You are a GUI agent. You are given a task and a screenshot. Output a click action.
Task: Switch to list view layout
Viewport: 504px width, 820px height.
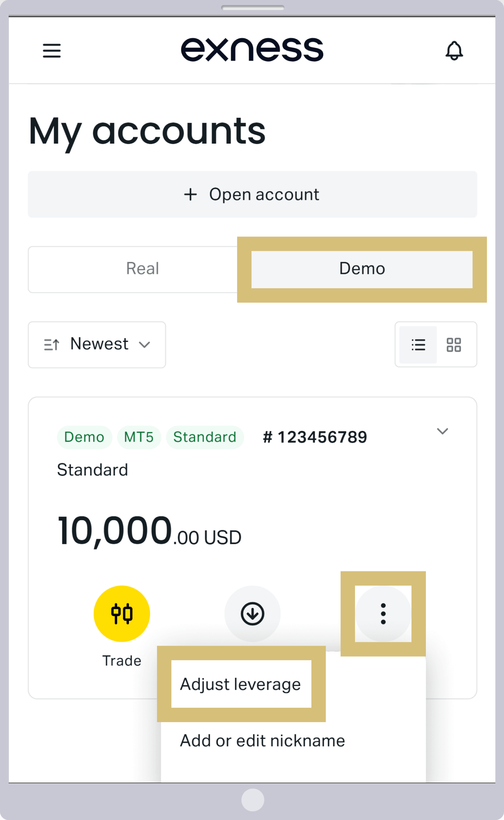[418, 344]
